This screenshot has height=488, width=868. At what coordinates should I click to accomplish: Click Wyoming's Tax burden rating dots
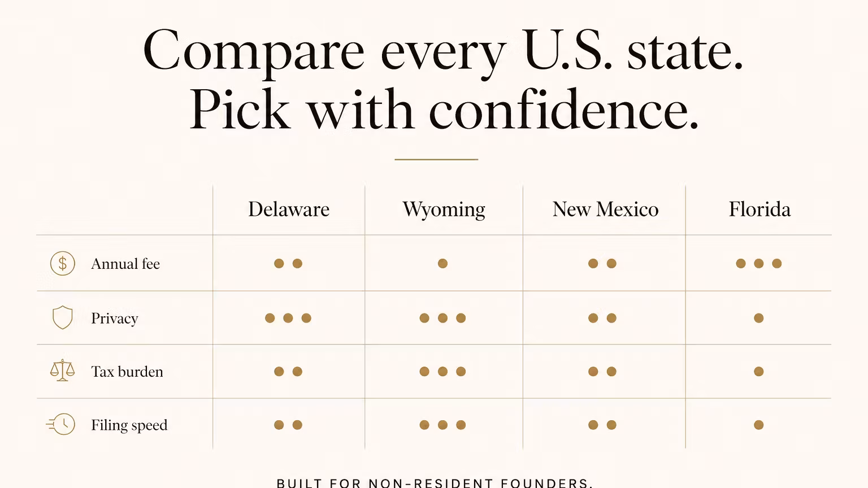(x=442, y=371)
